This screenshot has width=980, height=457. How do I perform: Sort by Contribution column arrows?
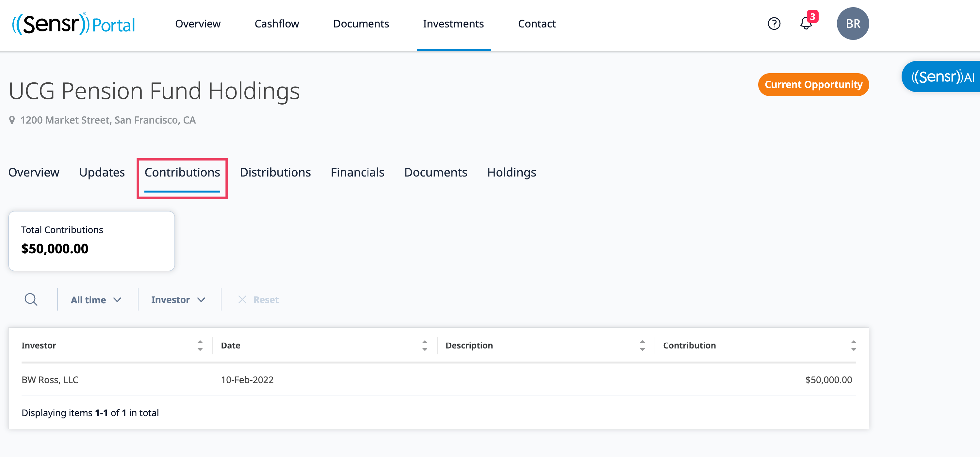click(x=853, y=346)
